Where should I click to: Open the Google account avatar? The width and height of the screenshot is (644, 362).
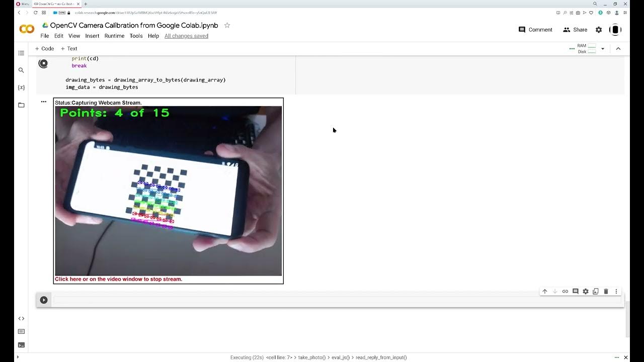(615, 30)
